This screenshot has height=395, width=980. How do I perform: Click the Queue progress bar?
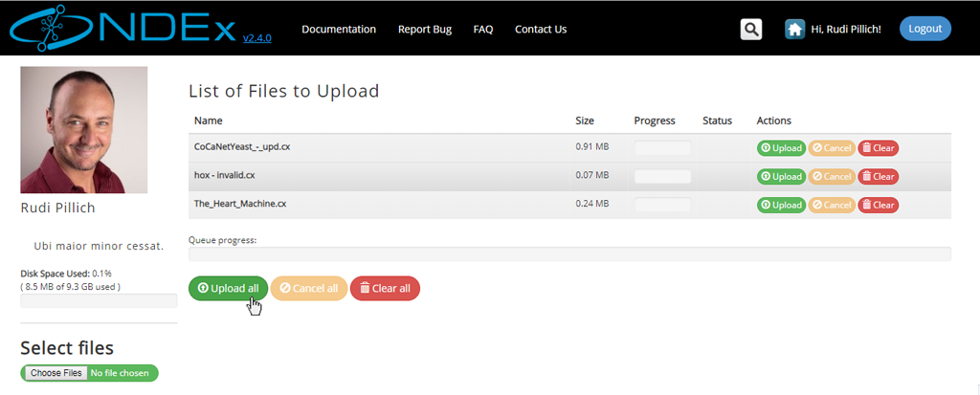[569, 253]
